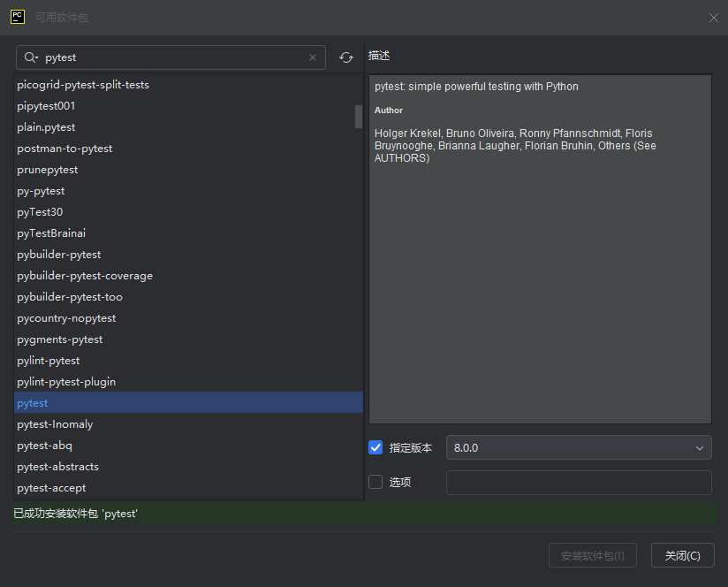Click the 选项 options input field
This screenshot has width=728, height=587.
click(x=579, y=483)
